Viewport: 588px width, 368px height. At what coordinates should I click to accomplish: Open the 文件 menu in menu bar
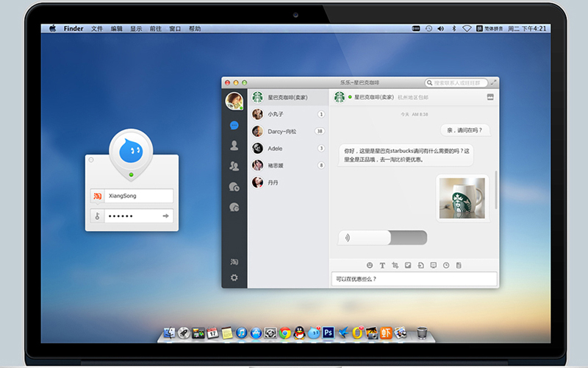coord(97,29)
